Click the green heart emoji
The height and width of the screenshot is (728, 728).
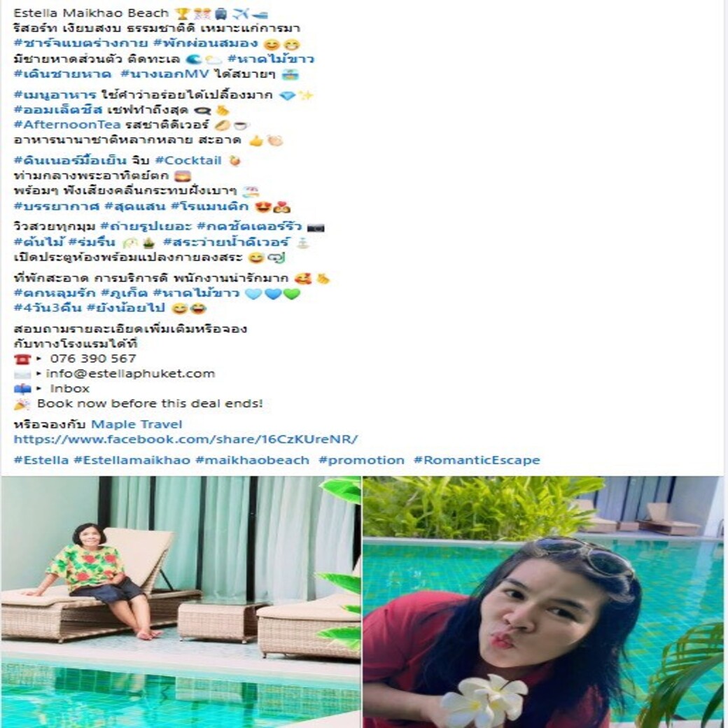point(292,293)
